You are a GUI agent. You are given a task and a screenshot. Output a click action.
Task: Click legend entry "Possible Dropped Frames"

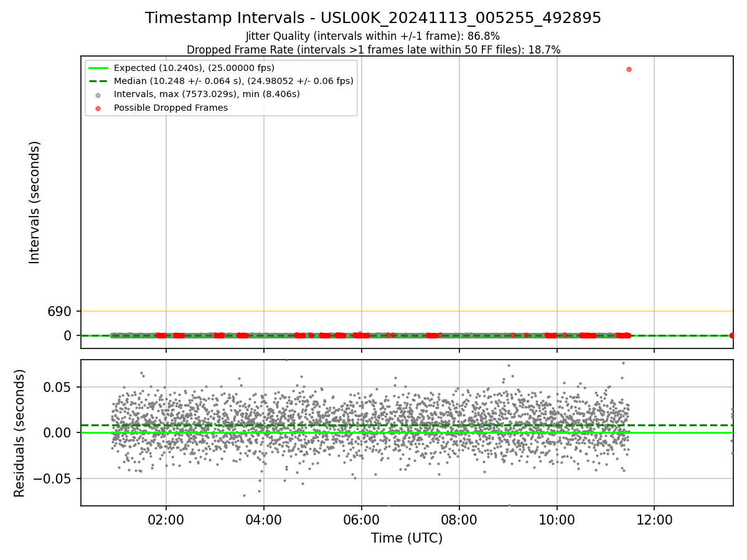(x=171, y=108)
